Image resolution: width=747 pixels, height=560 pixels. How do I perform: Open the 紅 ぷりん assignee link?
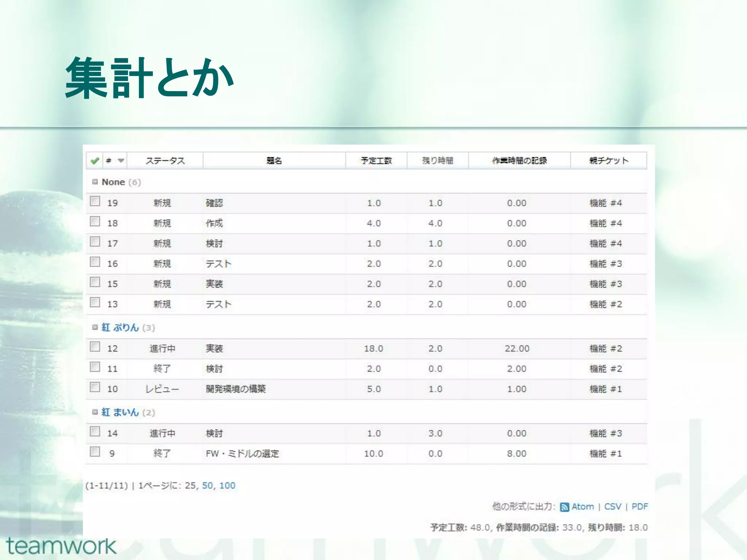coord(120,327)
